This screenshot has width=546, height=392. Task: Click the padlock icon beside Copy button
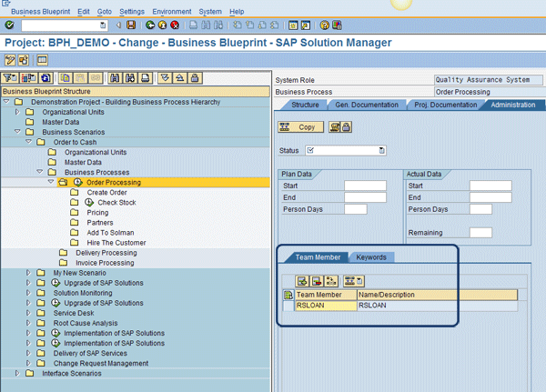(346, 127)
